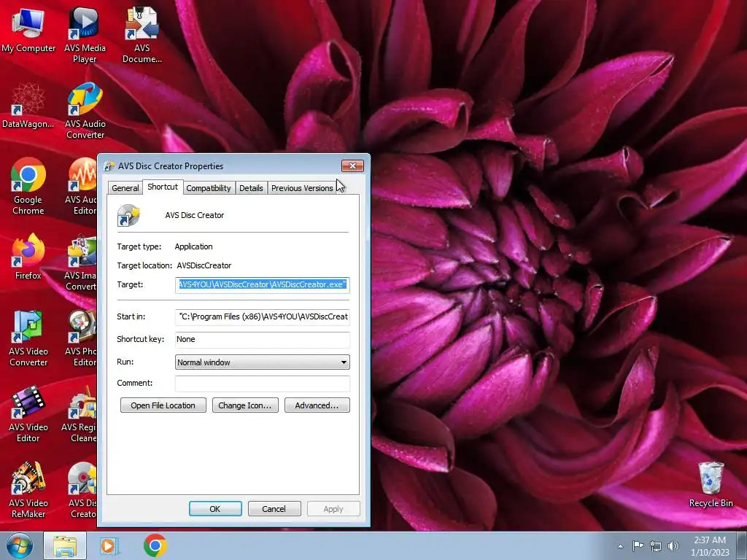Image resolution: width=747 pixels, height=560 pixels.
Task: Switch to the Details tab
Action: pyautogui.click(x=251, y=188)
